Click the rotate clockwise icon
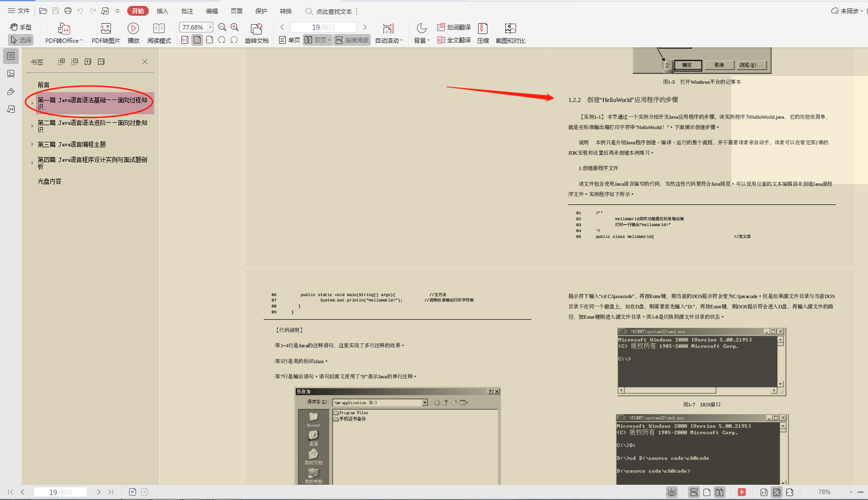Image resolution: width=868 pixels, height=500 pixels. [x=234, y=40]
